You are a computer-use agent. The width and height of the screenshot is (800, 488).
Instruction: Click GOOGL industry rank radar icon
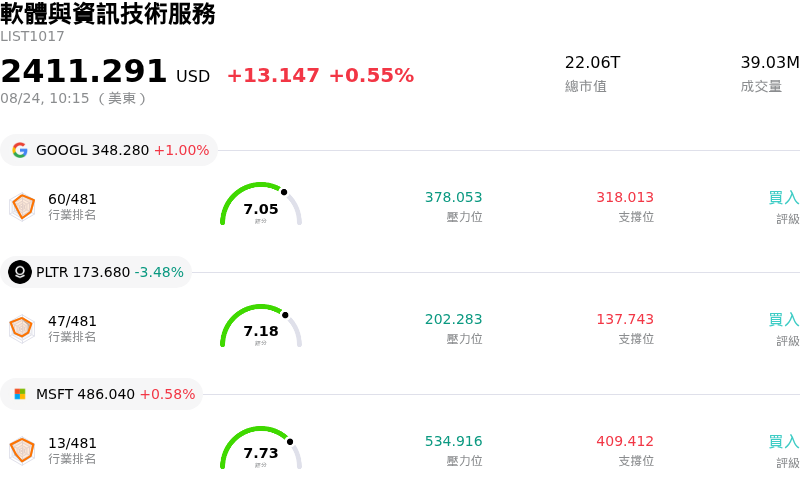22,207
